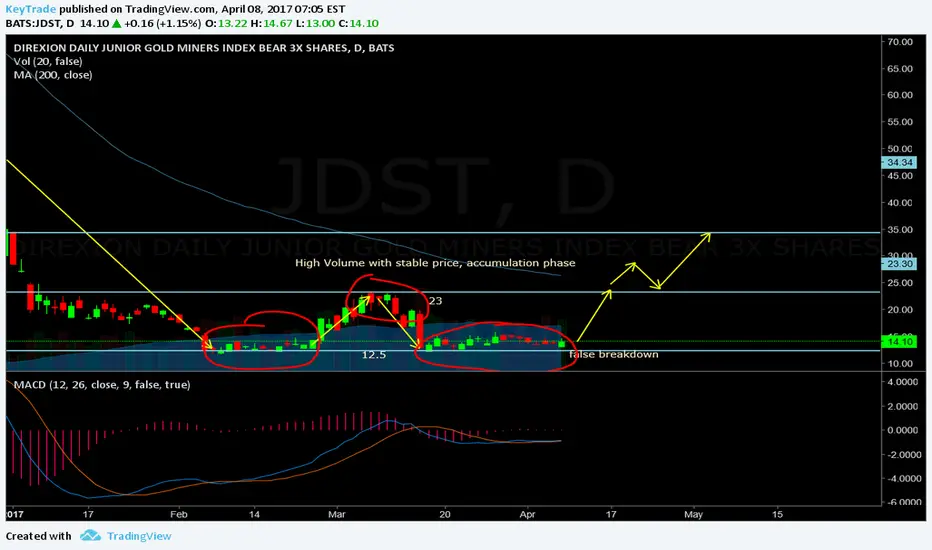
Task: Click the 4.0000 MACD axis value
Action: 902,382
